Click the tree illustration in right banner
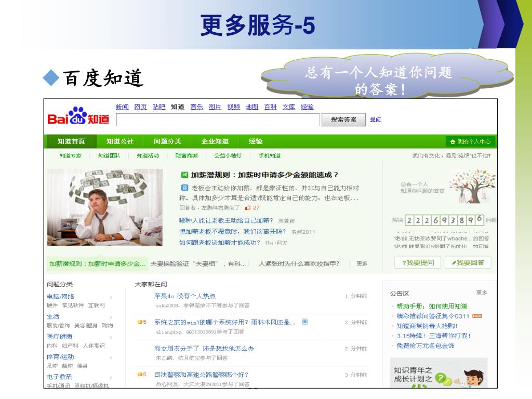This screenshot has height=399, width=532. pos(472,186)
